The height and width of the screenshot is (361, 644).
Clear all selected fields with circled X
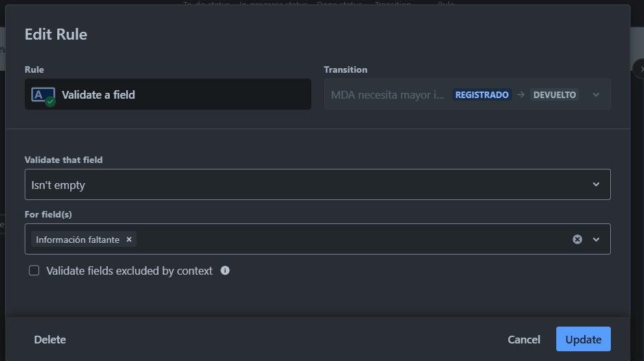point(577,239)
